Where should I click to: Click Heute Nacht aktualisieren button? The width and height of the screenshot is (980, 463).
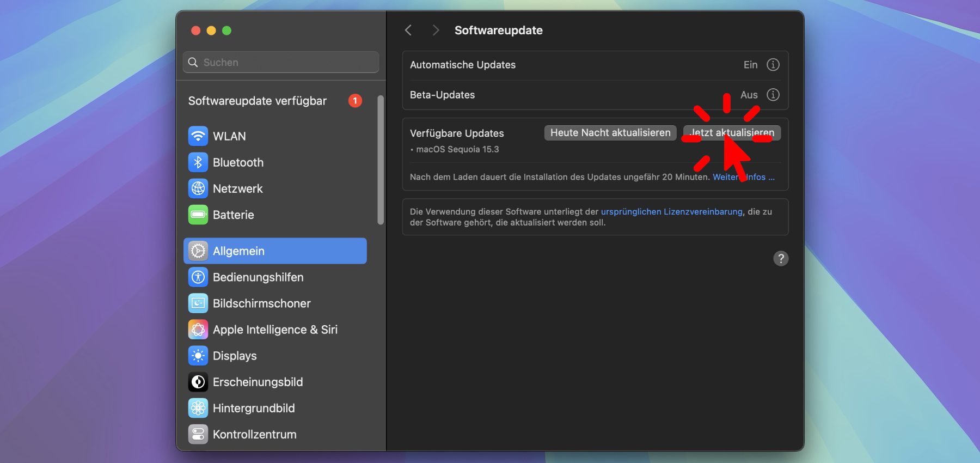click(610, 133)
